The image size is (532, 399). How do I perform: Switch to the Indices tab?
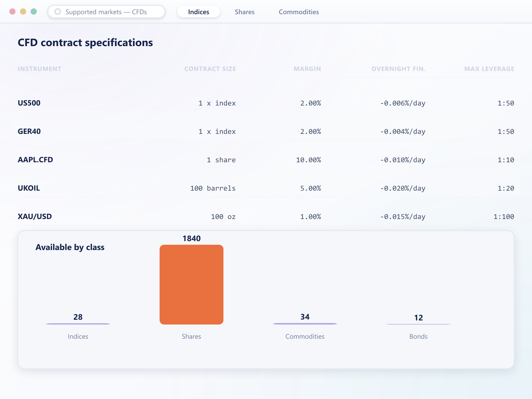point(199,12)
